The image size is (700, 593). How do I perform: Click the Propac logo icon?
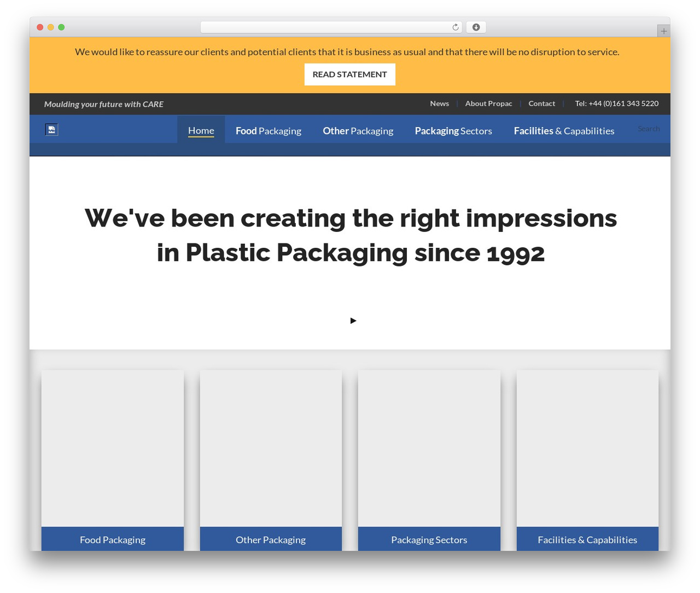pyautogui.click(x=51, y=130)
